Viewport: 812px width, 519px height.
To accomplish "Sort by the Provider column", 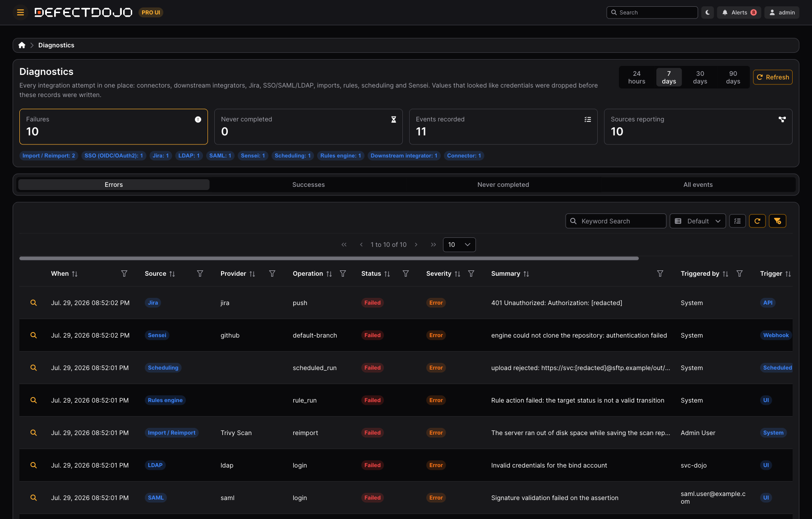I will (252, 274).
